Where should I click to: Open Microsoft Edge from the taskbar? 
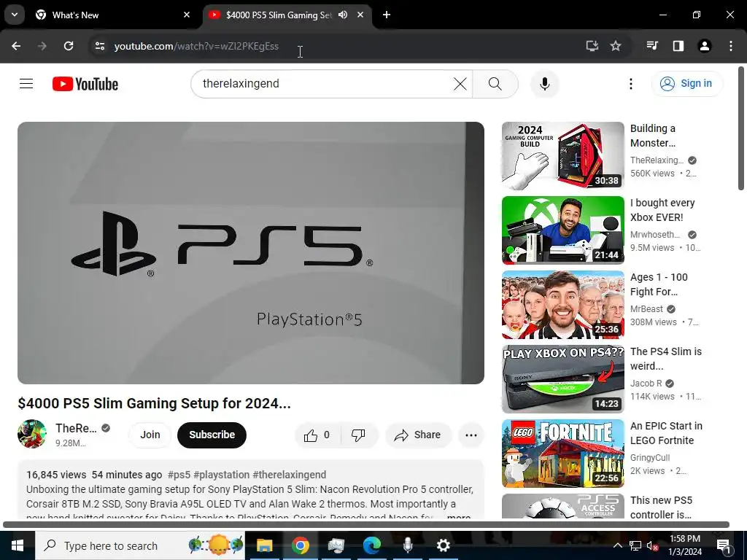tap(371, 545)
